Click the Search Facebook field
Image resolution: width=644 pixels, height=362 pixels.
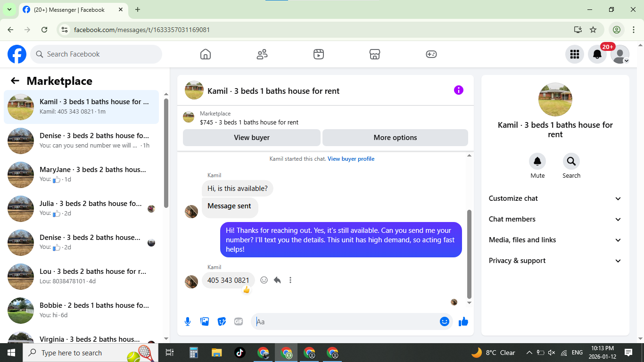(96, 54)
